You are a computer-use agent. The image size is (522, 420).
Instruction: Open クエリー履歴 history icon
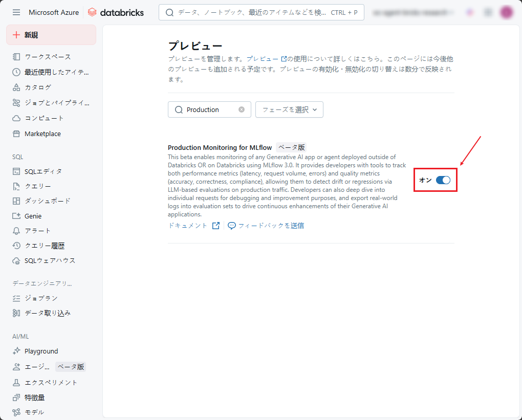(16, 246)
